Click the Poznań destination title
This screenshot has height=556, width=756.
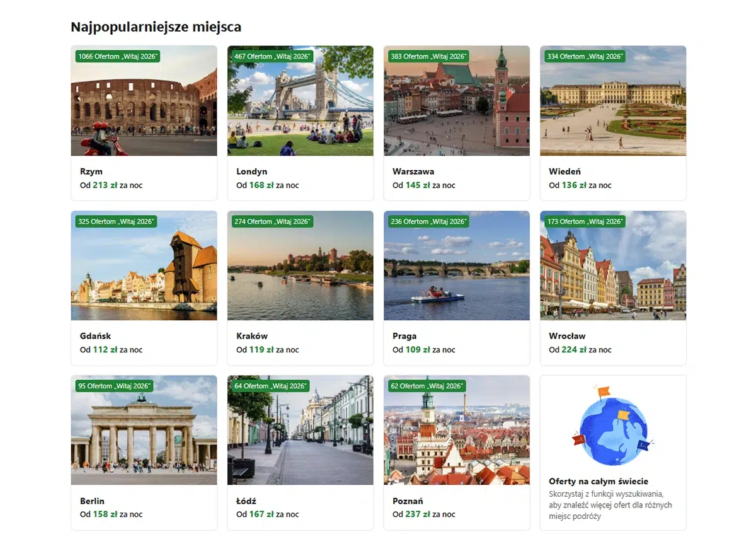pyautogui.click(x=408, y=501)
